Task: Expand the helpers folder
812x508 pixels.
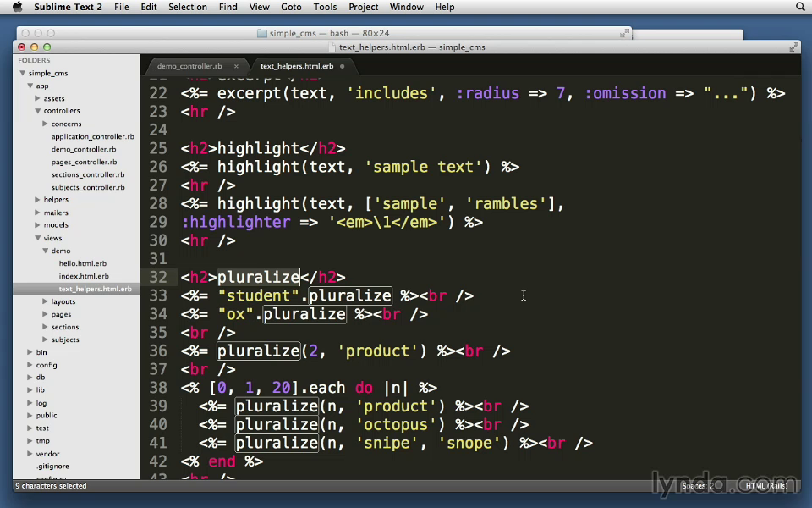Action: pos(37,199)
